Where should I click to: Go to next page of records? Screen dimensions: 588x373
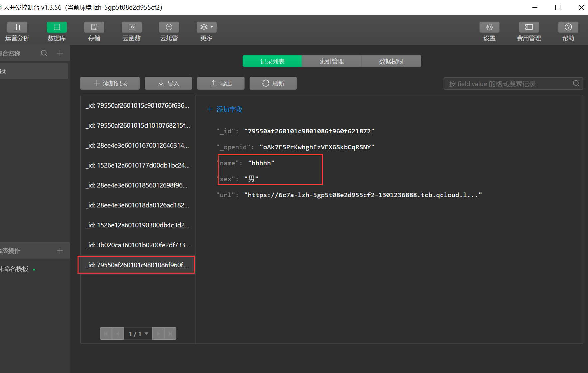[158, 333]
